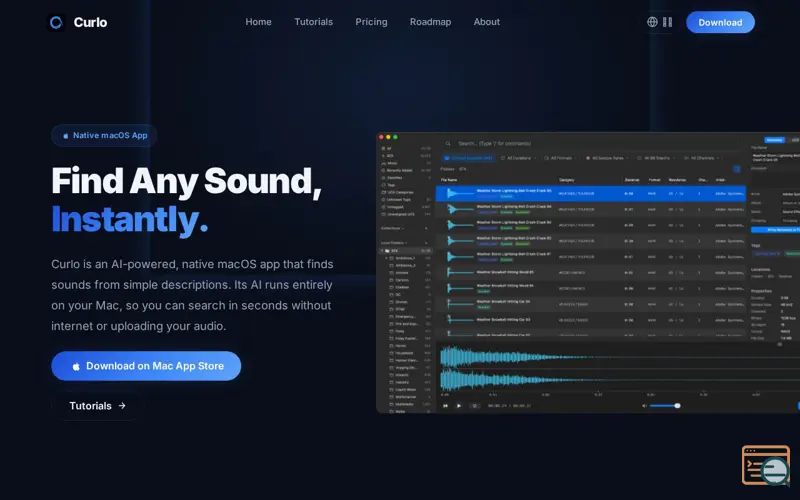Select row Weather Storm Lightning Bolt Crash Crack 04

591,209
